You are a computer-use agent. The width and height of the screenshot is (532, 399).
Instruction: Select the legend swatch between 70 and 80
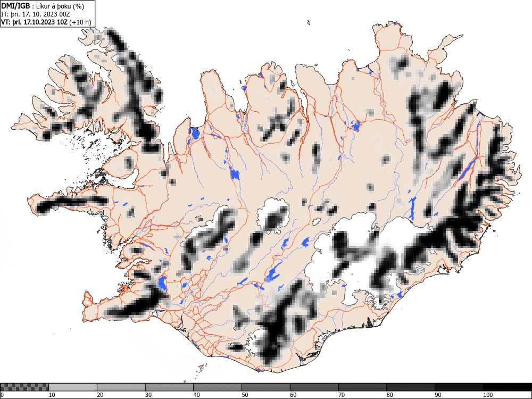[362, 387]
